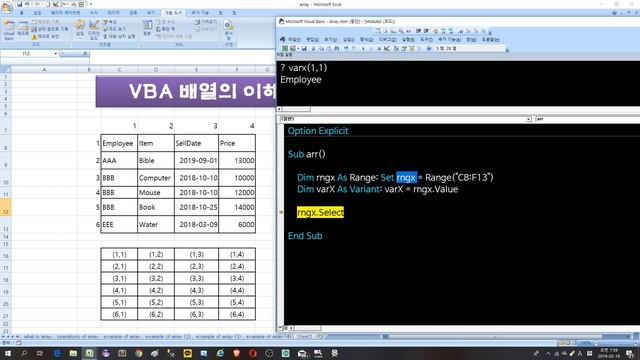Click inside the Immediate window text area
640x360 pixels.
point(458,84)
